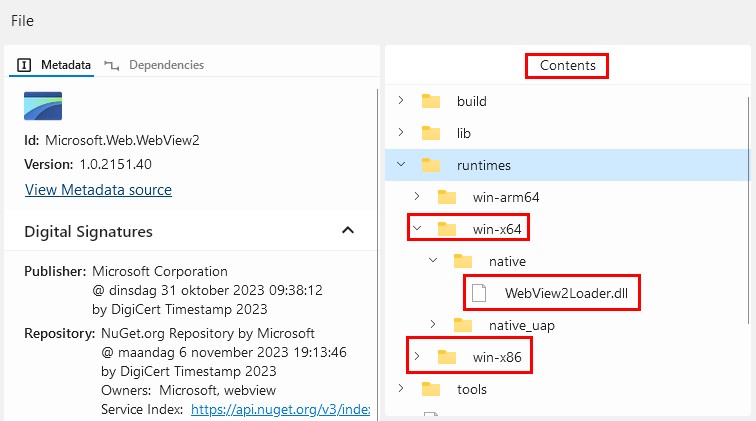Expand the tools folder chevron
Screen dimensions: 756x421
[401, 388]
